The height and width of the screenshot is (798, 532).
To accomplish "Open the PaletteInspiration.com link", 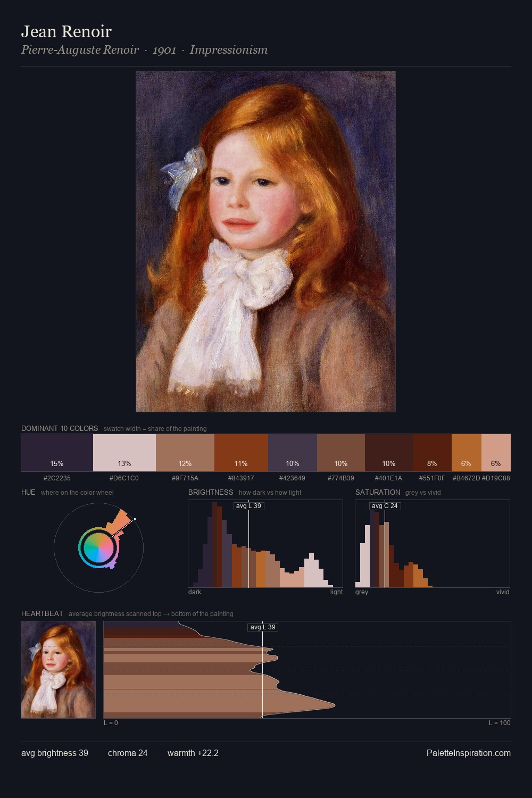I will coord(469,753).
